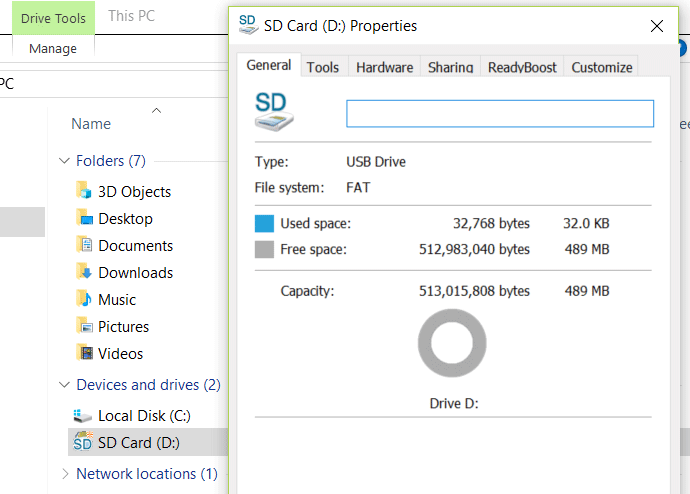Click the Videos folder icon
The height and width of the screenshot is (494, 690).
(x=84, y=353)
